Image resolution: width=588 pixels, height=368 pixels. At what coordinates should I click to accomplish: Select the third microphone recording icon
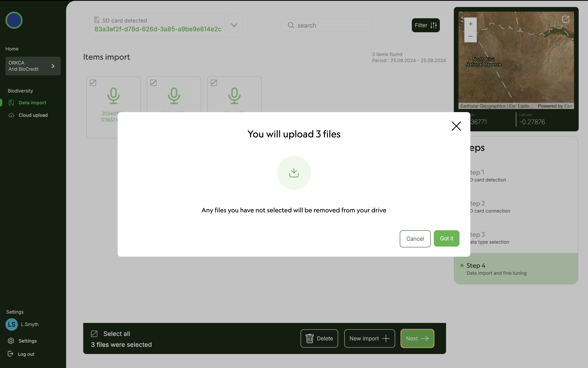pos(234,96)
